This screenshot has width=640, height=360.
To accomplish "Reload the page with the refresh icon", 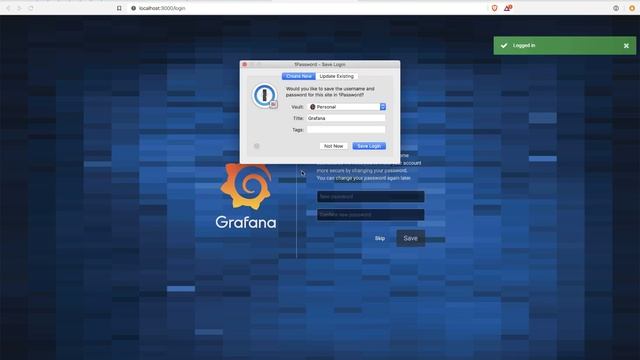I will tap(31, 8).
